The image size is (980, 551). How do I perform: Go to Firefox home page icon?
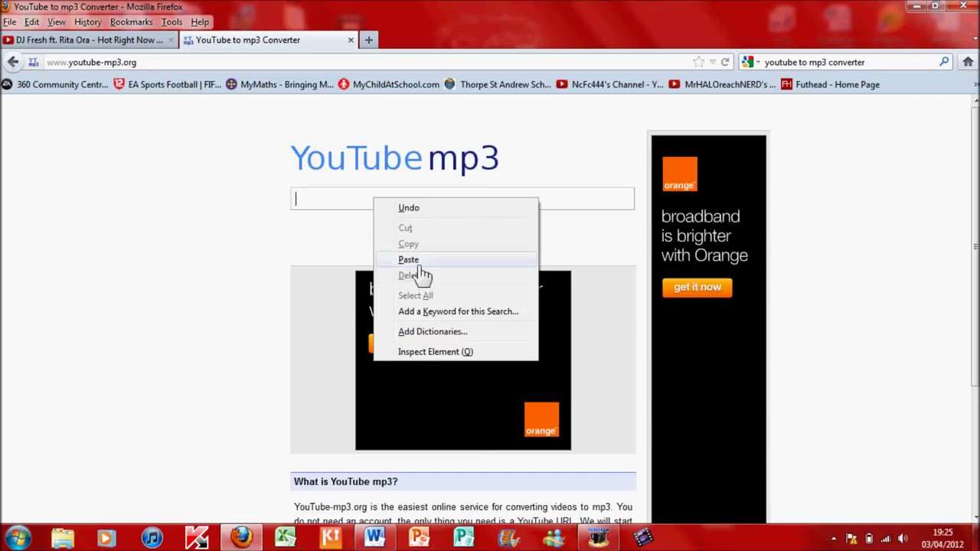pyautogui.click(x=968, y=62)
